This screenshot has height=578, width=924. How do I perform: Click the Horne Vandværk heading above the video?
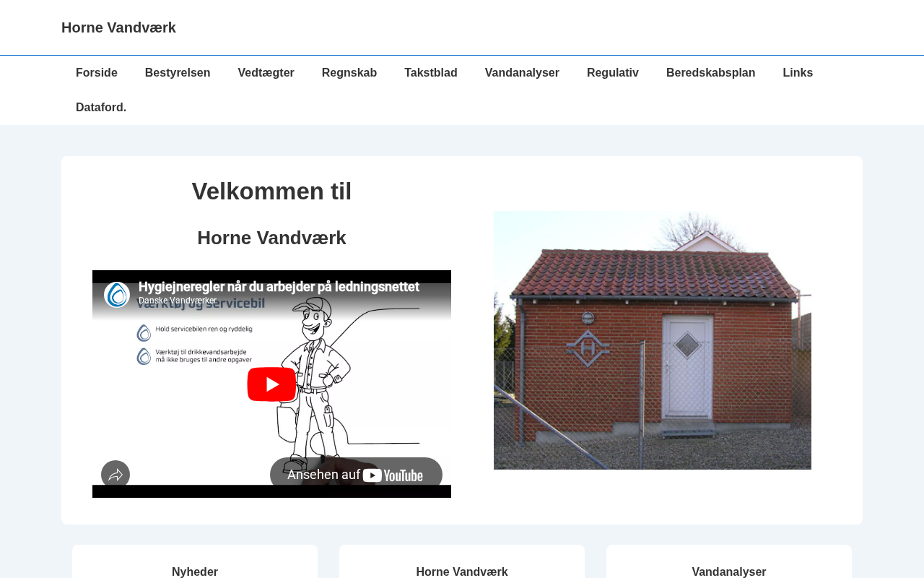pos(271,238)
